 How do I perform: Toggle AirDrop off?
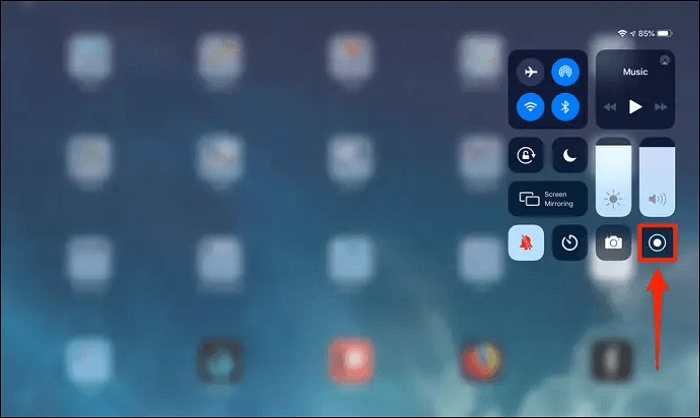(565, 72)
